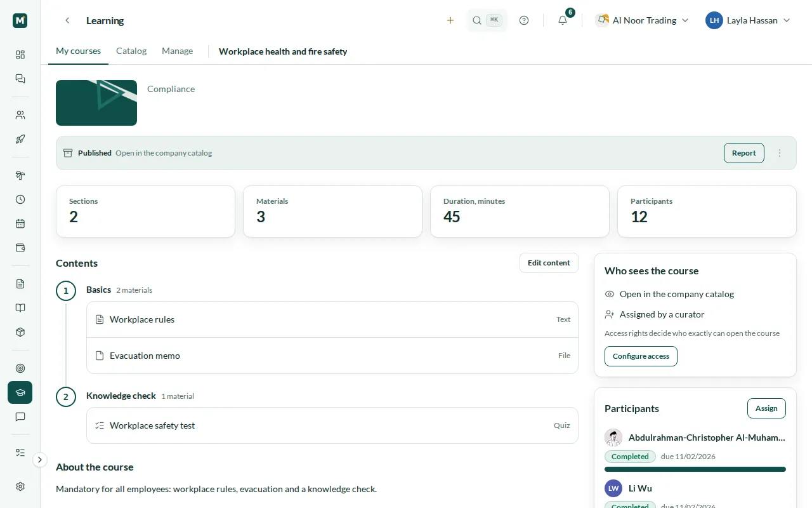Open the open book icon in sidebar
812x508 pixels.
coord(20,308)
